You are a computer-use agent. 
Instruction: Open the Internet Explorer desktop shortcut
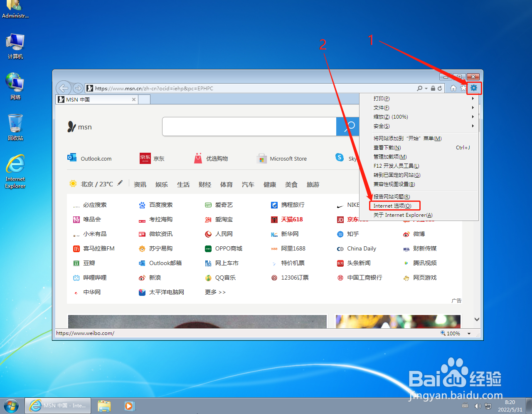coord(15,171)
